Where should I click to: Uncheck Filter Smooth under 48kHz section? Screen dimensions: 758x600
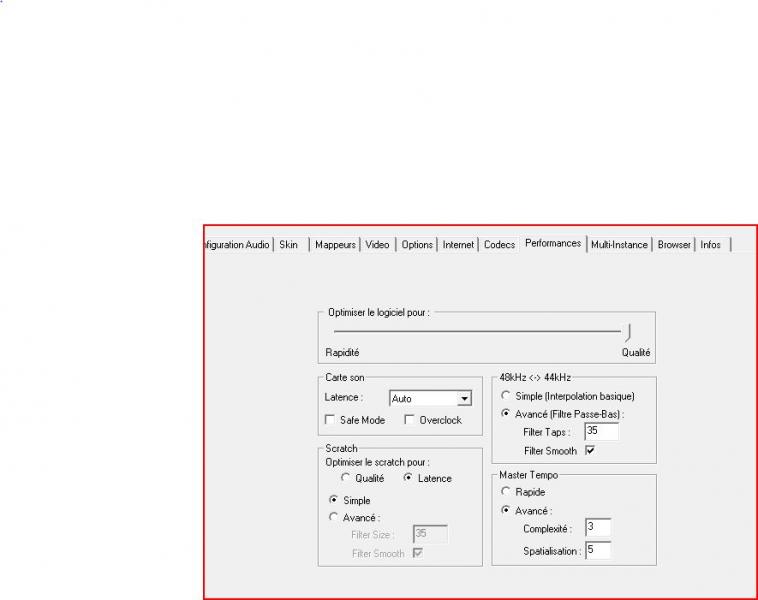589,451
